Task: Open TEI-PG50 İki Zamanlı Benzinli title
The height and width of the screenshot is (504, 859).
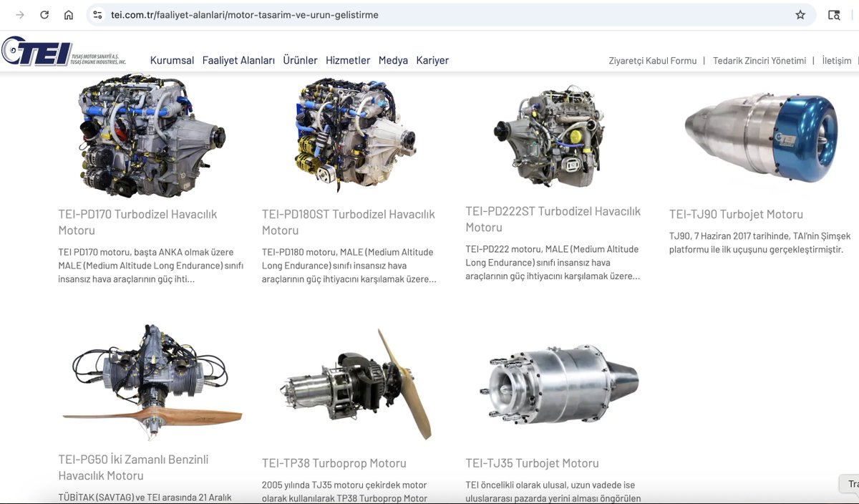Action: [133, 467]
